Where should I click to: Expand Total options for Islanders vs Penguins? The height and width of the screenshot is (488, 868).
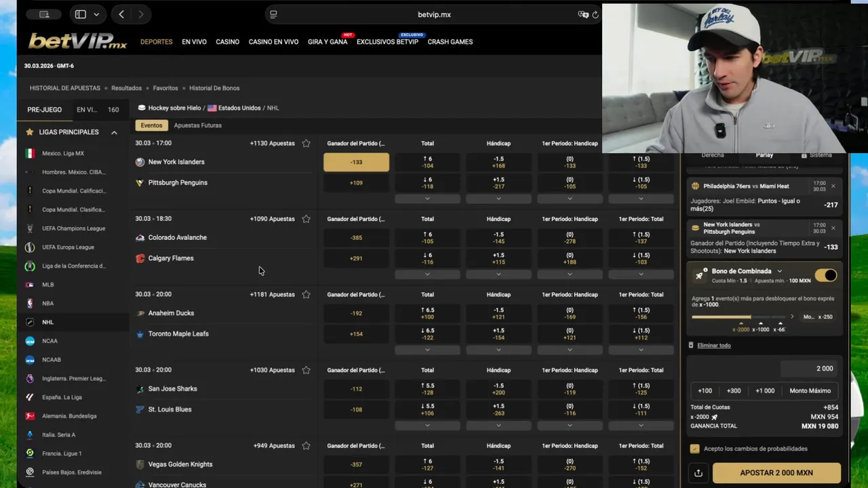[x=427, y=199]
